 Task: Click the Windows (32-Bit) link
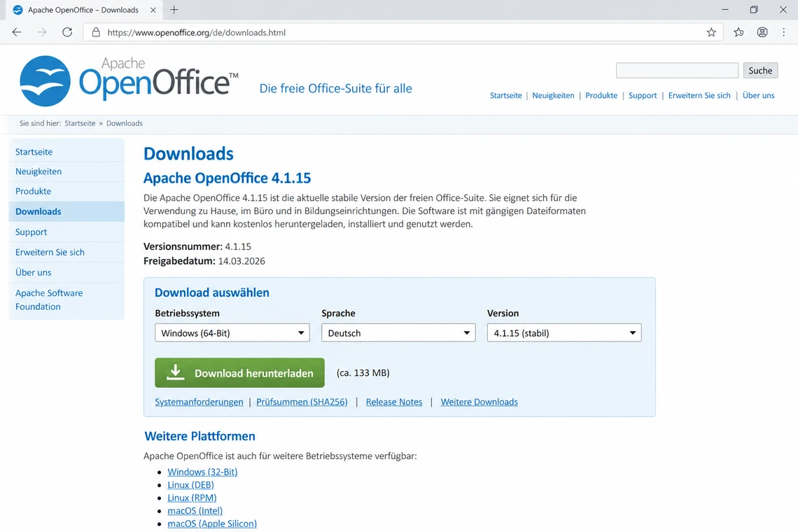click(x=202, y=472)
